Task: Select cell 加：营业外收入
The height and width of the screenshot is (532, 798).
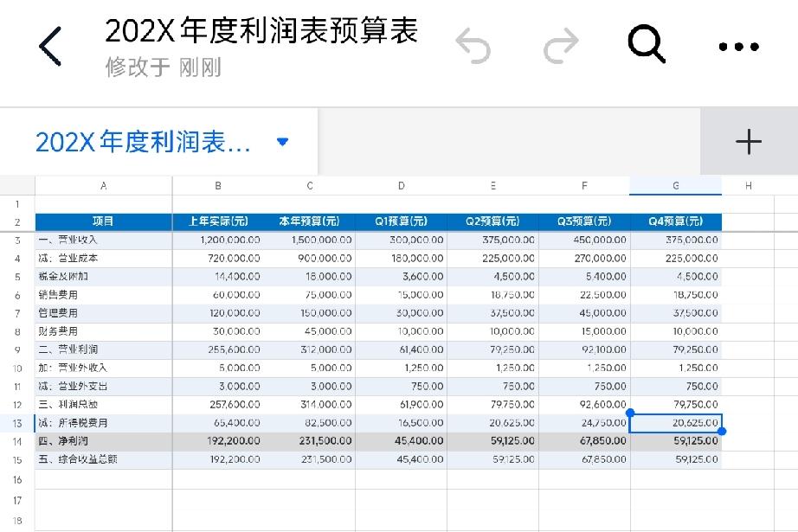Action: (x=104, y=369)
